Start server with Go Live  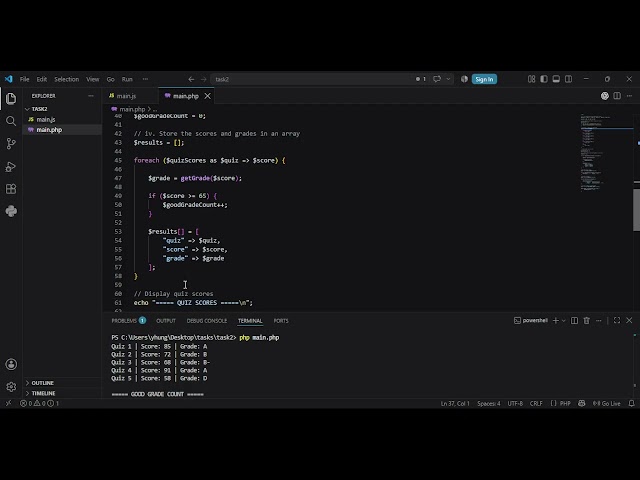(607, 403)
